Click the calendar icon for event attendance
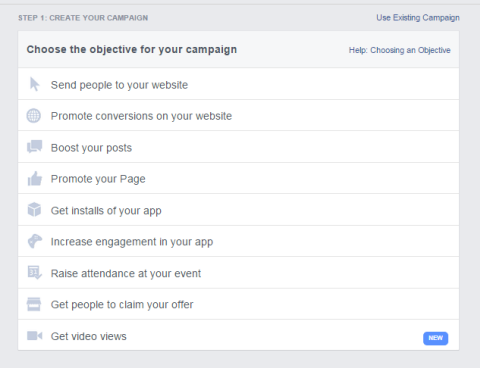Viewport: 480px width, 368px height. [35, 272]
